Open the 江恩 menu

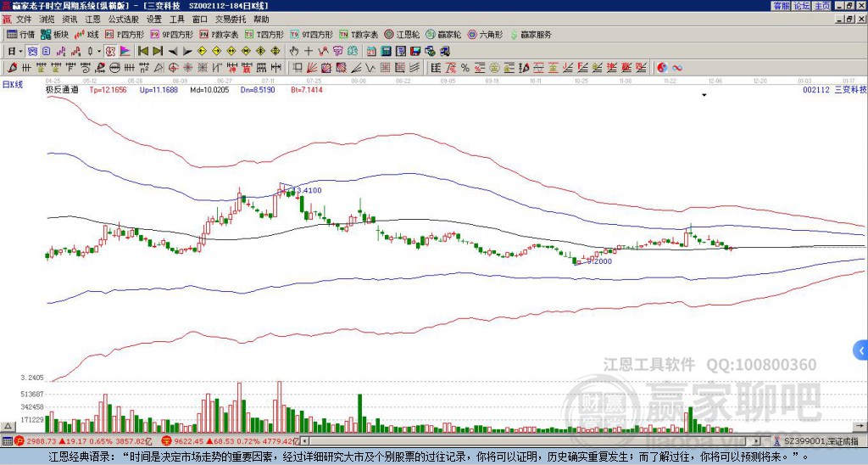93,20
